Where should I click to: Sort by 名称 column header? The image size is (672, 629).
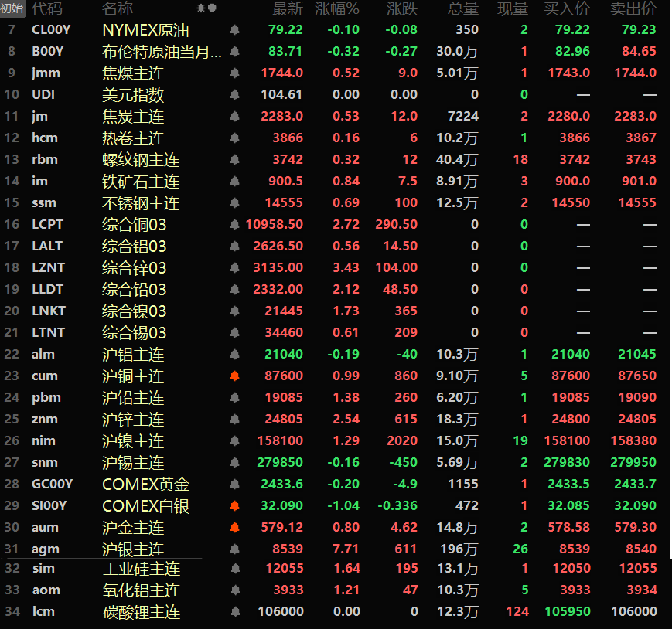tap(118, 8)
